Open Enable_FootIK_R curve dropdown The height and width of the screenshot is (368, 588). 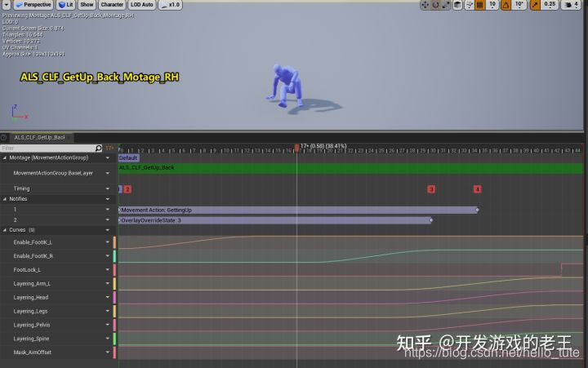(x=108, y=256)
